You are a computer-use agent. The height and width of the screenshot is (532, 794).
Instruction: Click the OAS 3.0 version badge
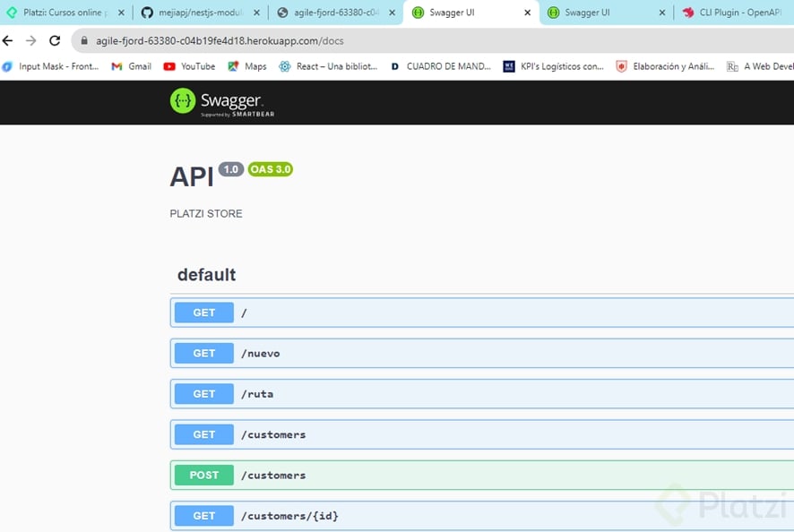[x=271, y=169]
